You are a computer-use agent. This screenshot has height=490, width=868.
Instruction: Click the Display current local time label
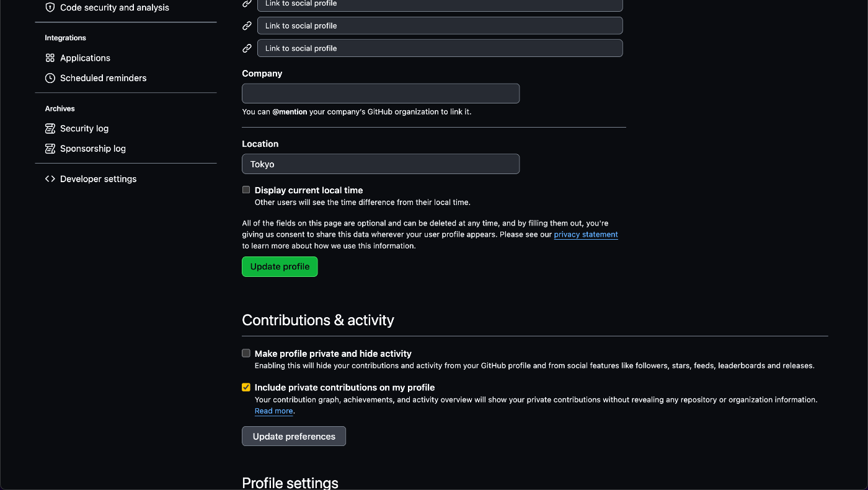(309, 190)
